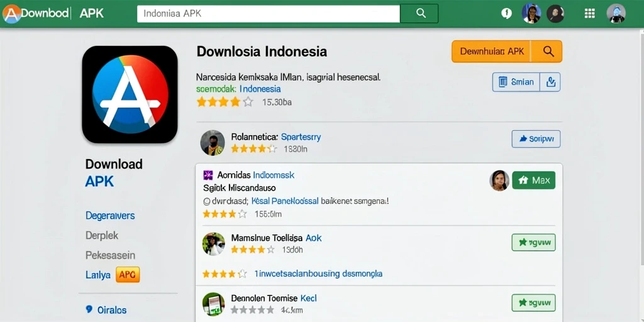The width and height of the screenshot is (644, 322).
Task: Click the Dennolen Toemise app icon
Action: [214, 304]
